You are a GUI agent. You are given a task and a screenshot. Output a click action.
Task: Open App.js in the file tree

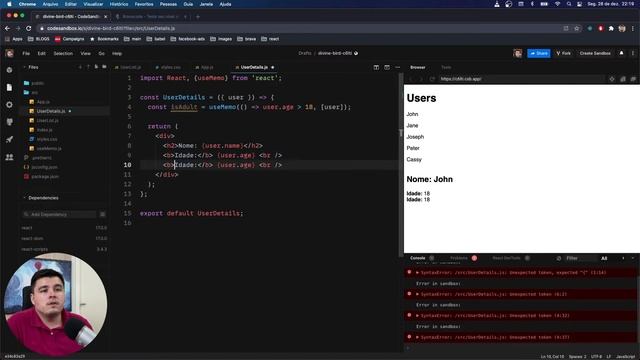pos(43,102)
